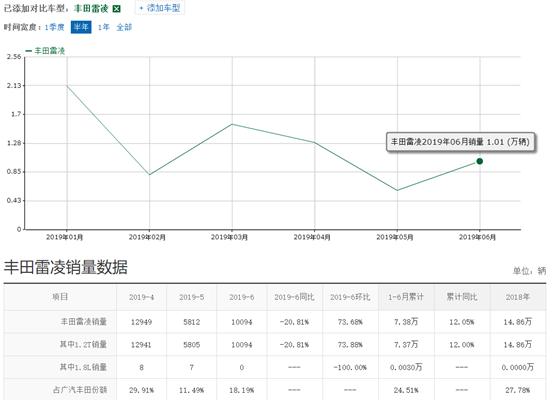Click the 1.28 y-axis value
This screenshot has width=554, height=400.
pos(14,143)
